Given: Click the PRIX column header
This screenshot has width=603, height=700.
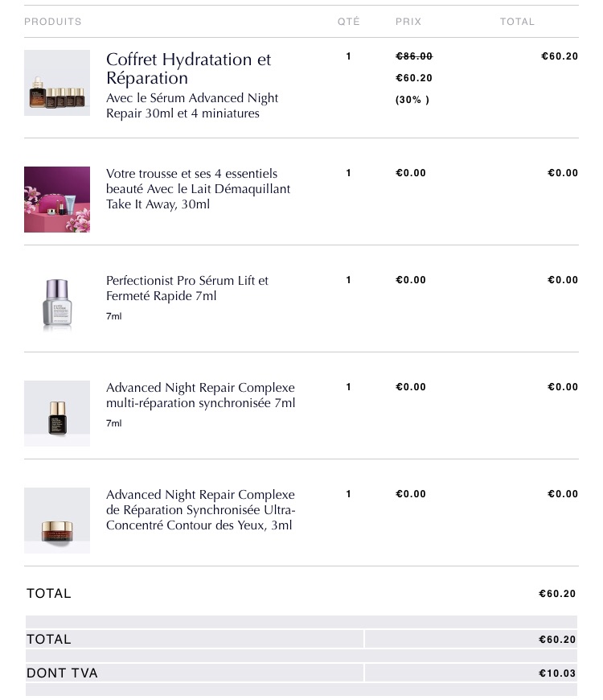Looking at the screenshot, I should point(408,22).
